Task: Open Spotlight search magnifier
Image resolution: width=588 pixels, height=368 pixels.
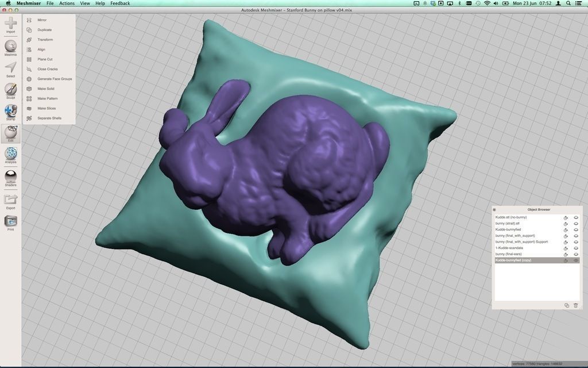Action: (568, 3)
